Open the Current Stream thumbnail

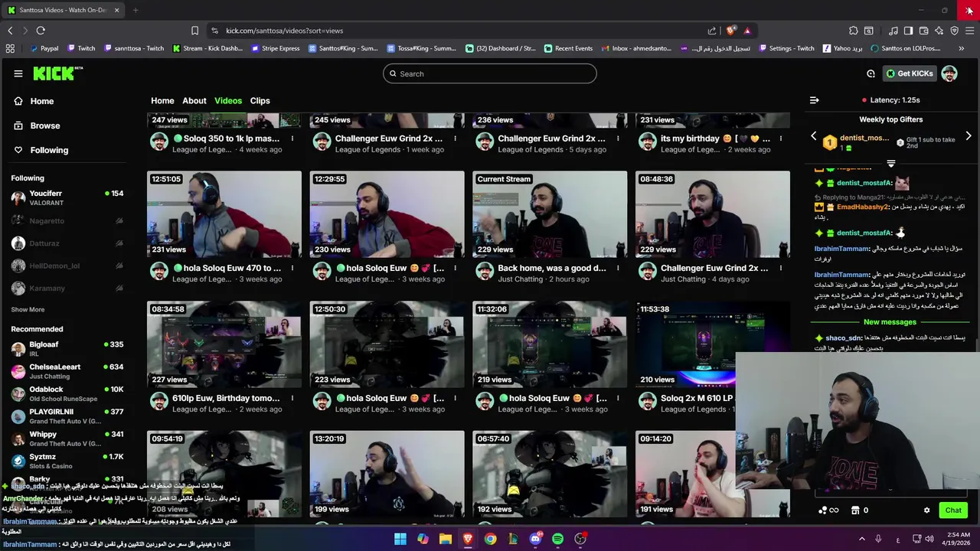(550, 214)
